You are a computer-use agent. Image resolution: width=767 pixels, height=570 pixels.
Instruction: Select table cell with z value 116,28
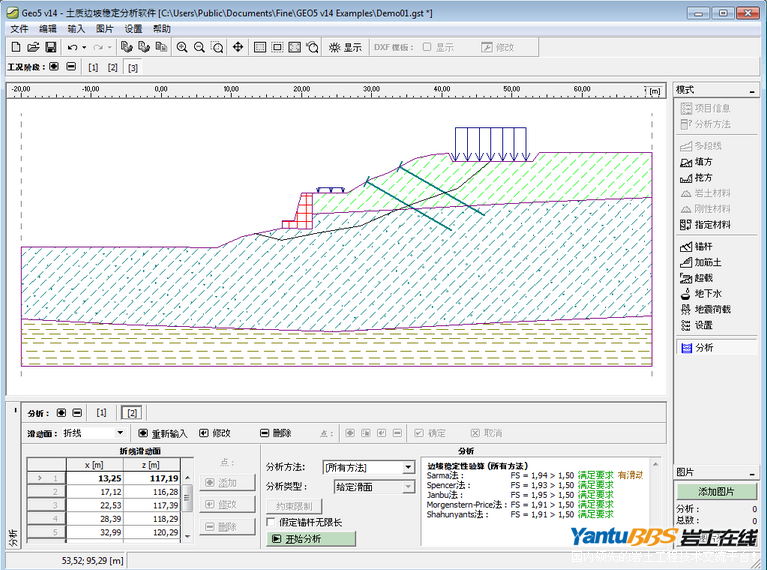click(x=152, y=492)
